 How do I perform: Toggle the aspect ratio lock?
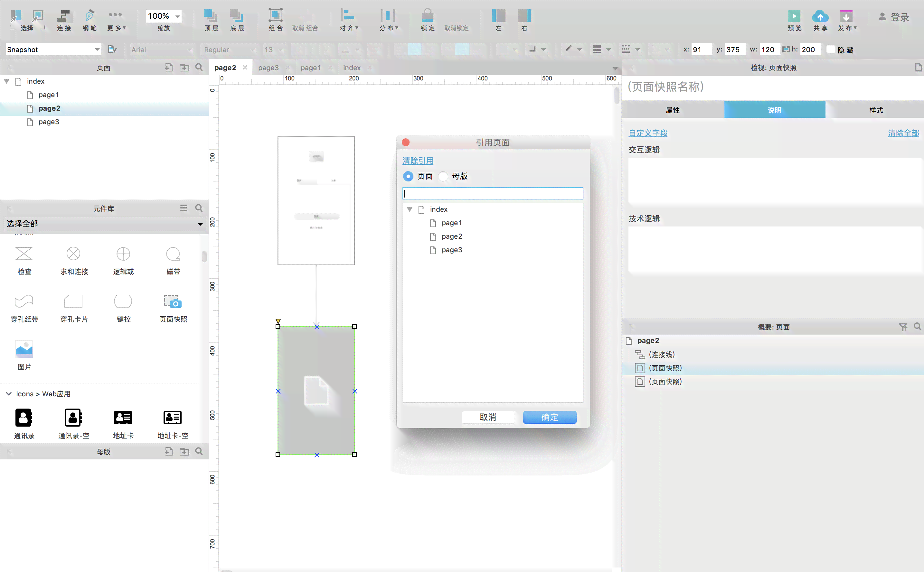coord(786,49)
